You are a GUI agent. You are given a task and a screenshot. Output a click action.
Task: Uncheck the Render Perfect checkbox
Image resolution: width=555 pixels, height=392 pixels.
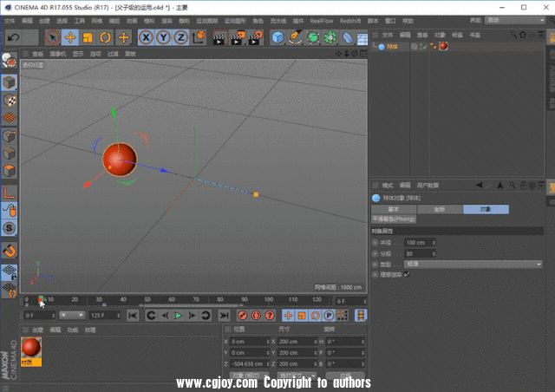407,274
